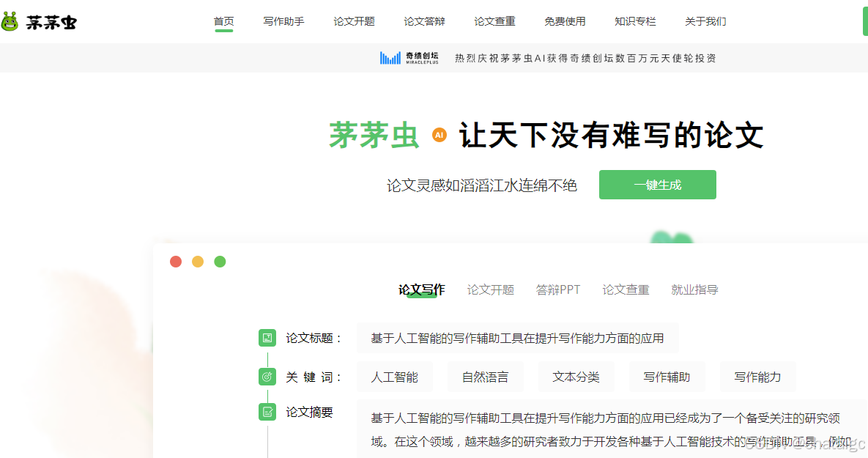Open 关于我们 navigation item
Image resolution: width=868 pixels, height=458 pixels.
click(706, 21)
